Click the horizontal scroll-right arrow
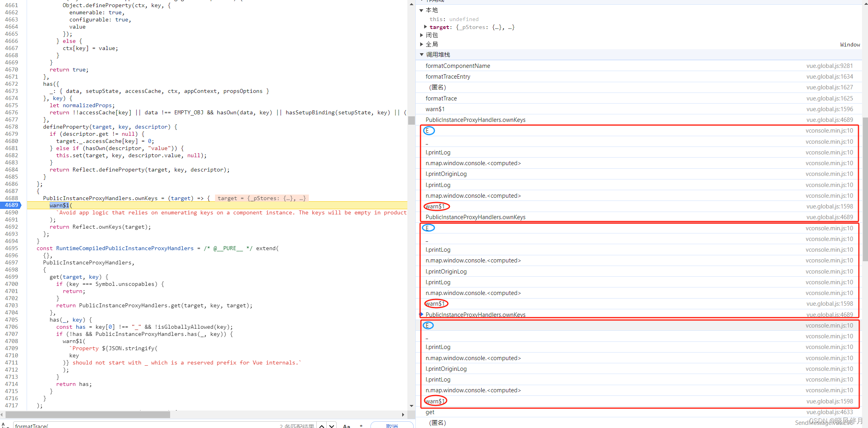This screenshot has width=868, height=428. 403,415
